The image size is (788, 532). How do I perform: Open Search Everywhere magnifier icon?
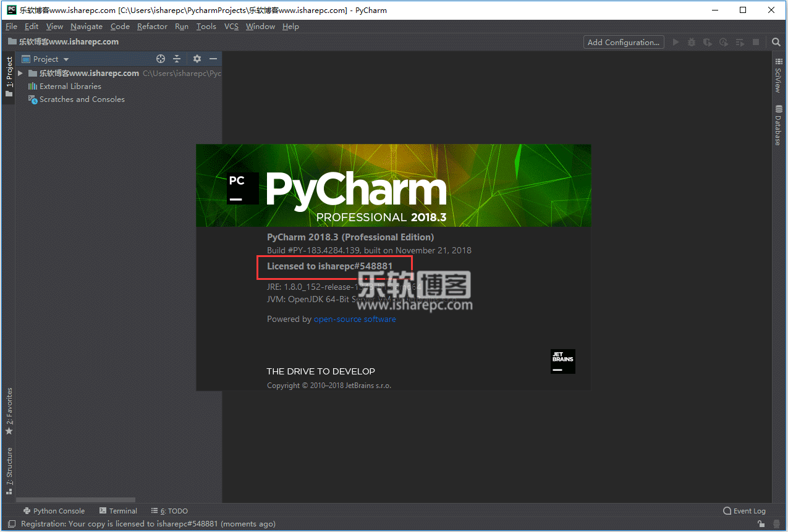click(x=776, y=42)
